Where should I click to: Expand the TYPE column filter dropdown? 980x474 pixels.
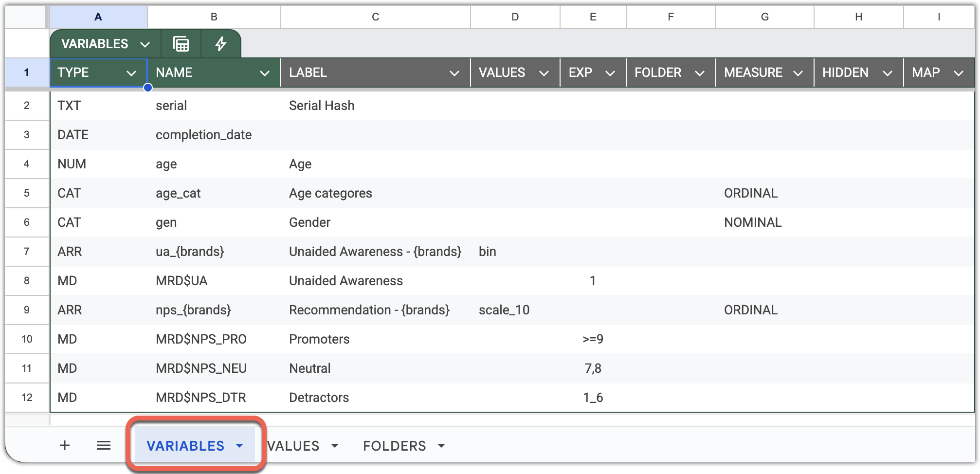[x=131, y=73]
